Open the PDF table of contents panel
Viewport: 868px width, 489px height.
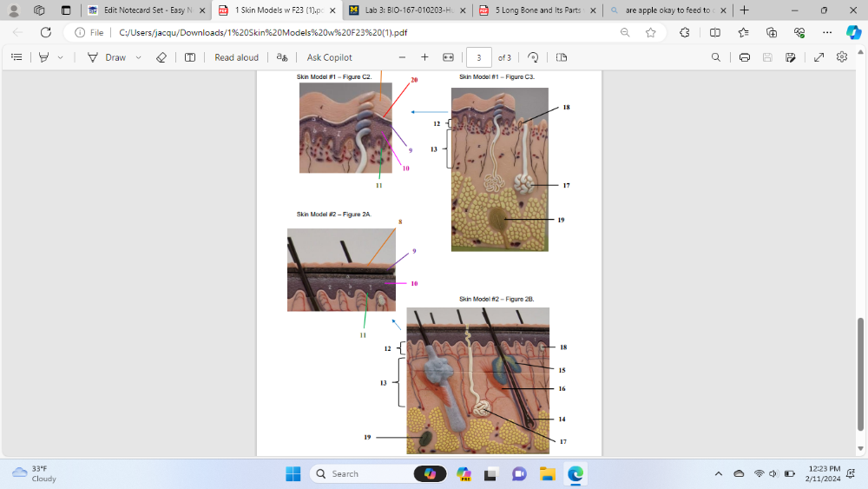[x=16, y=57]
